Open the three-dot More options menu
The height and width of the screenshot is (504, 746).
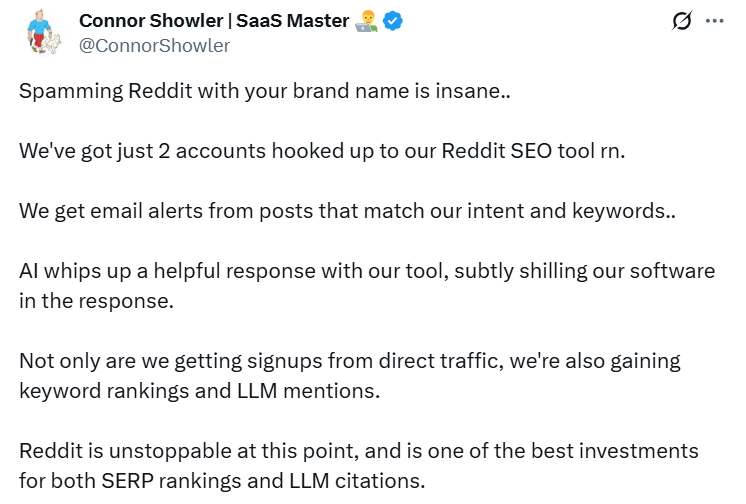(x=714, y=22)
